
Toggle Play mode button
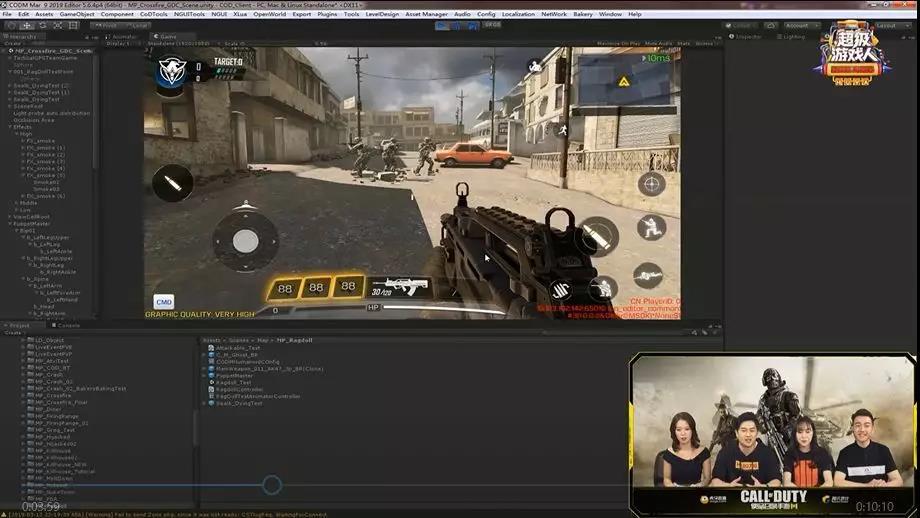click(x=442, y=25)
